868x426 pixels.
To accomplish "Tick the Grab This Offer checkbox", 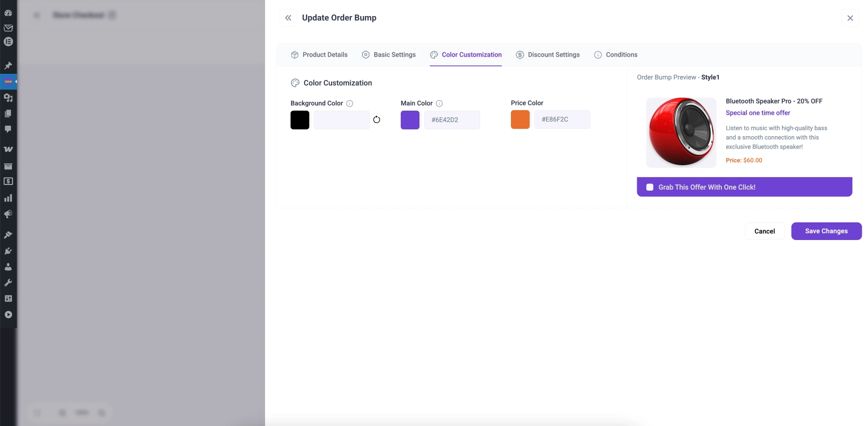I will [650, 188].
